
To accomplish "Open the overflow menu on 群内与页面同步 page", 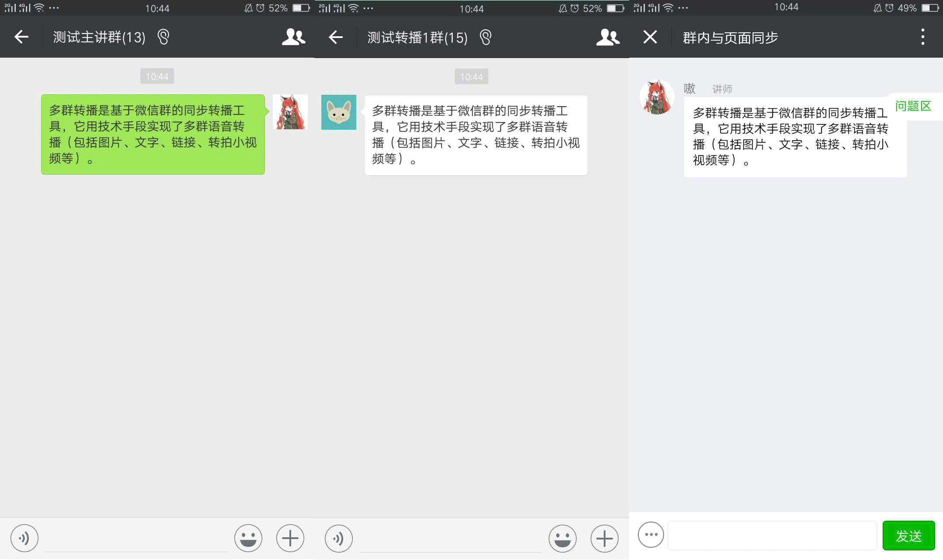I will point(922,37).
